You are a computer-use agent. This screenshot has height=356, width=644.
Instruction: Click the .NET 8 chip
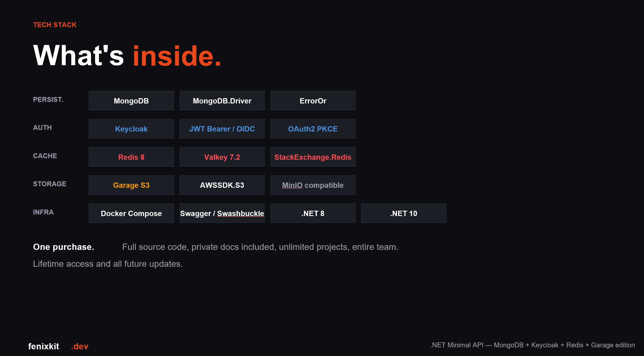[x=313, y=213]
